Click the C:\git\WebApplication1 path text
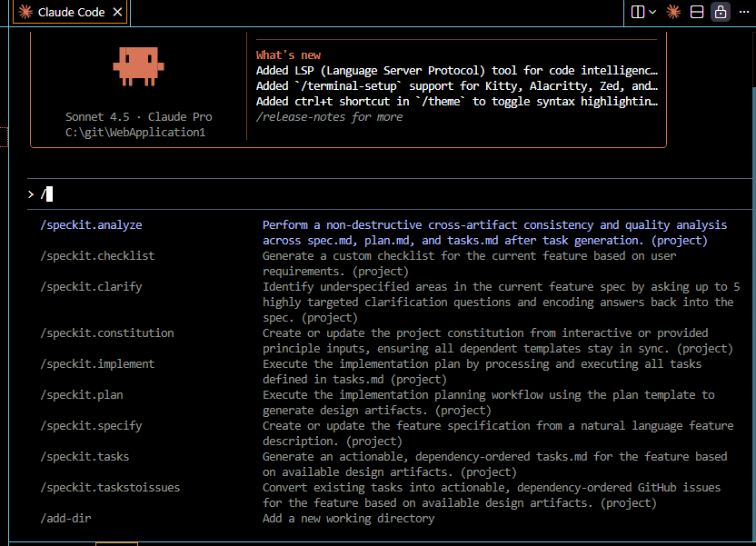The width and height of the screenshot is (756, 546). pos(135,132)
